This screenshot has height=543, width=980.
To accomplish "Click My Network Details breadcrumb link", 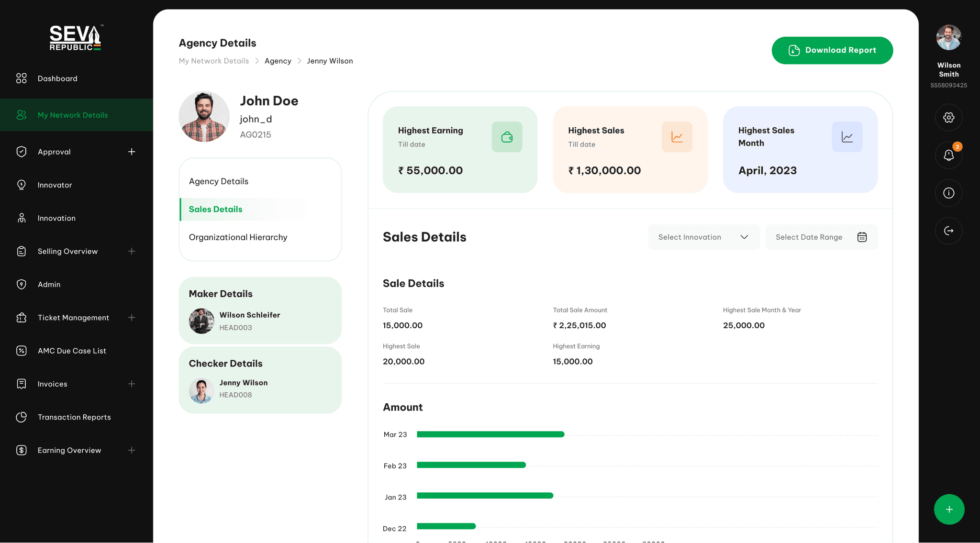I will (x=214, y=61).
